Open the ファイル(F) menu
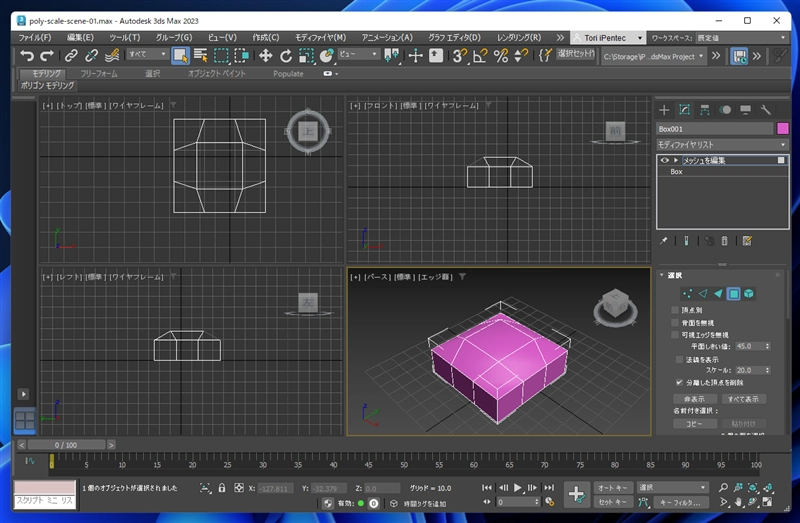Image resolution: width=800 pixels, height=523 pixels. [x=35, y=38]
